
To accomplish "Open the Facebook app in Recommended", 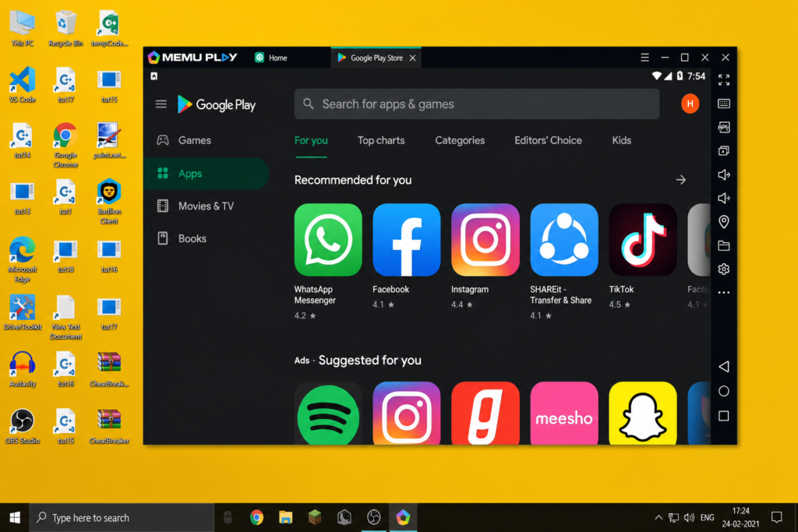I will coord(406,240).
